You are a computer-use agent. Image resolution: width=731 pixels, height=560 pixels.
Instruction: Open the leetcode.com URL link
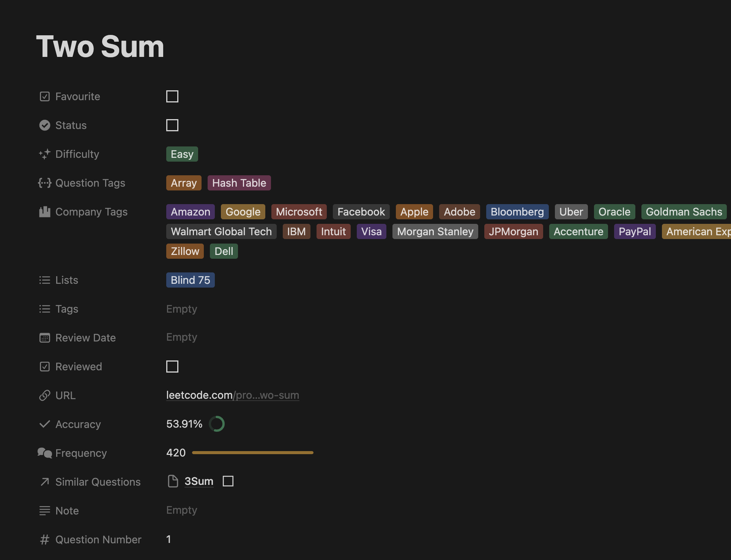tap(232, 395)
